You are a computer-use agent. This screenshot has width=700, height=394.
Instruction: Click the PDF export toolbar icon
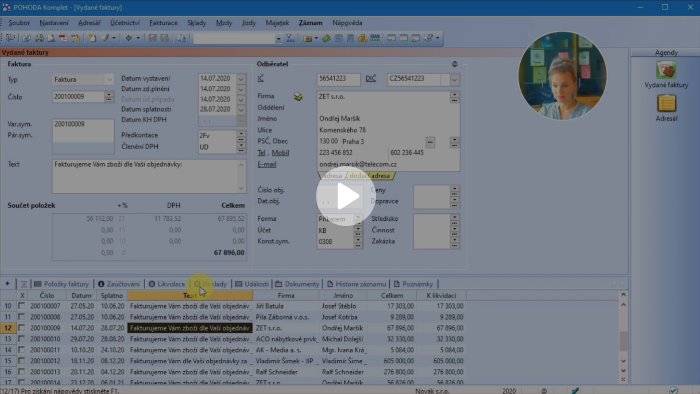click(63, 38)
